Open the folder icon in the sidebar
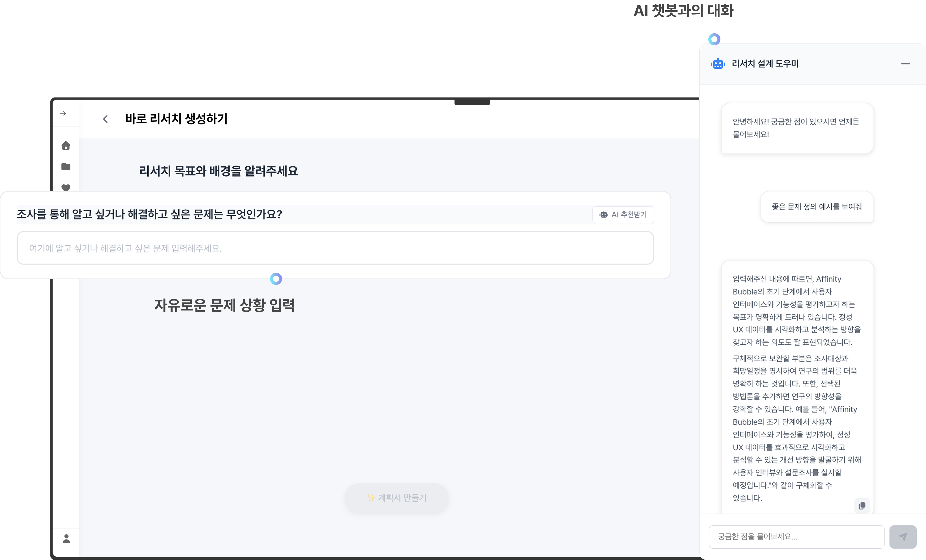 click(x=66, y=167)
